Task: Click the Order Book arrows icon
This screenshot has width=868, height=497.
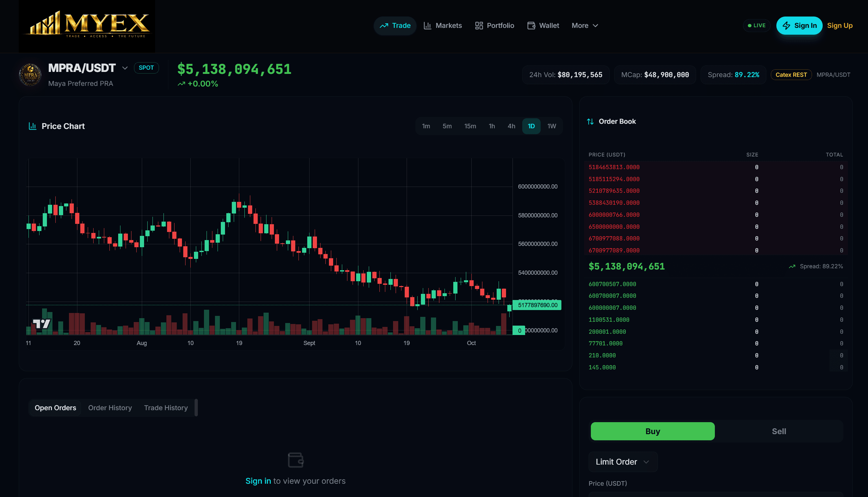Action: click(590, 121)
